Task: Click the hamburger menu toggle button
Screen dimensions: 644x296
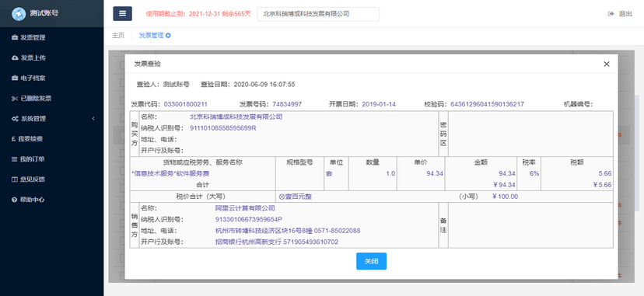Action: coord(122,13)
